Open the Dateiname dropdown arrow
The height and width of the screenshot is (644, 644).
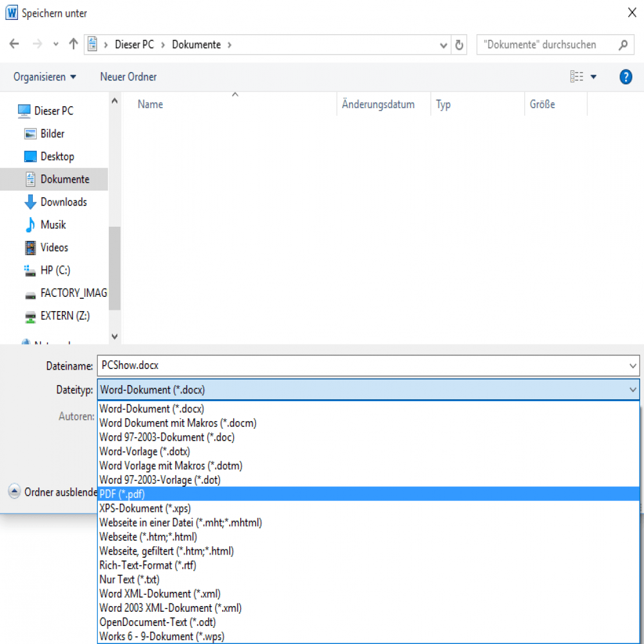(633, 366)
